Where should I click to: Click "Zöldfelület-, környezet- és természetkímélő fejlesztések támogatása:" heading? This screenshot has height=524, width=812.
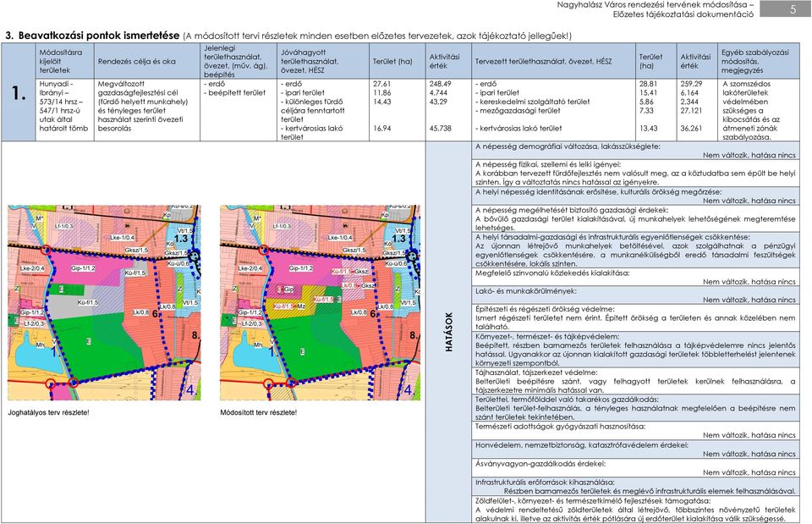point(593,500)
